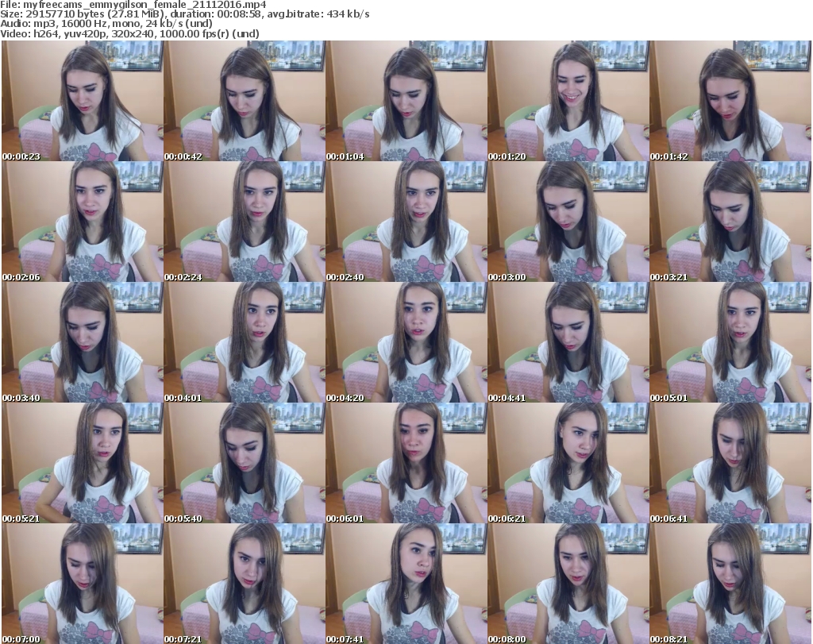Select the thumbnail marked 00:06:21
The height and width of the screenshot is (644, 813).
pyautogui.click(x=568, y=463)
